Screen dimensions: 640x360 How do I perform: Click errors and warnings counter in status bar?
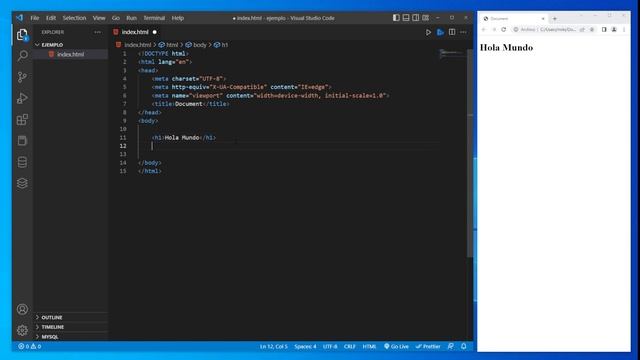click(x=29, y=346)
